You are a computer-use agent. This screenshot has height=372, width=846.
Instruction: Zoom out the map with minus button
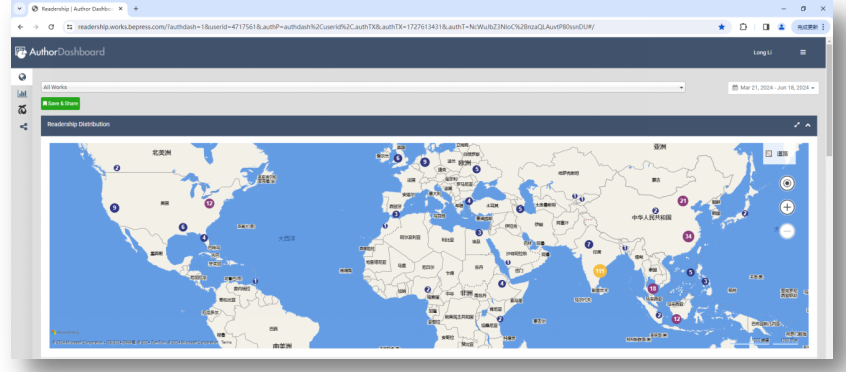coord(787,231)
